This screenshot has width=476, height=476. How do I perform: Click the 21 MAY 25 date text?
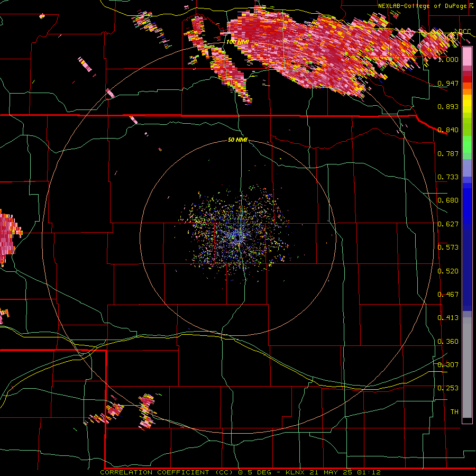click(331, 472)
